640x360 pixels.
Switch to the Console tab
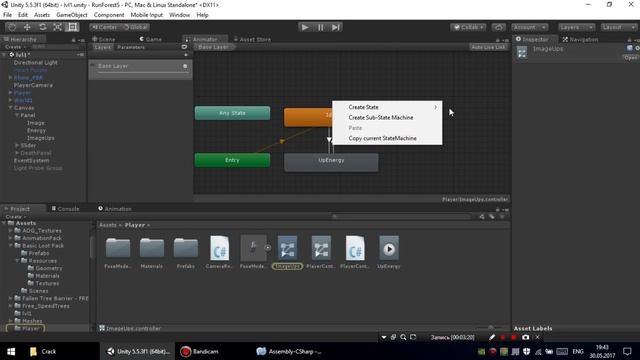tap(65, 209)
